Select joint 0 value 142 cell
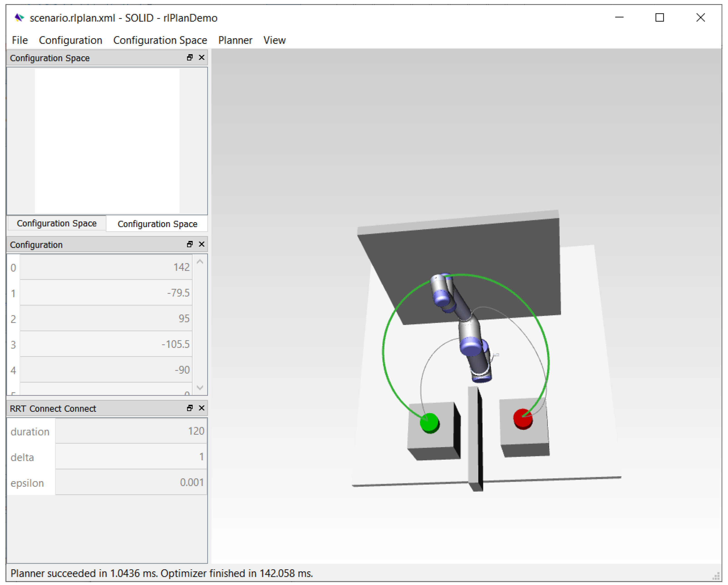 pos(106,267)
